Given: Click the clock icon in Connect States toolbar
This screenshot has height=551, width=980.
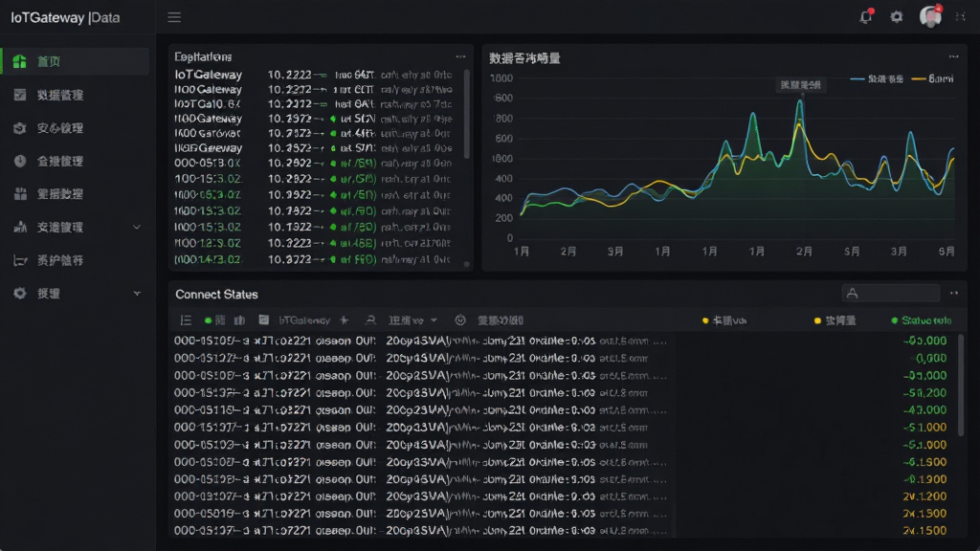Looking at the screenshot, I should [460, 320].
